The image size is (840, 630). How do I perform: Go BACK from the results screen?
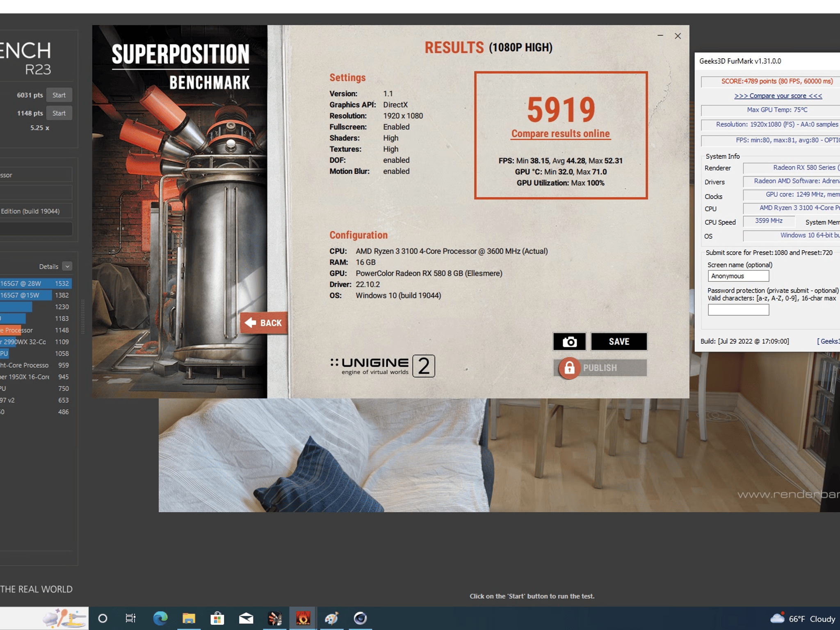pyautogui.click(x=264, y=323)
